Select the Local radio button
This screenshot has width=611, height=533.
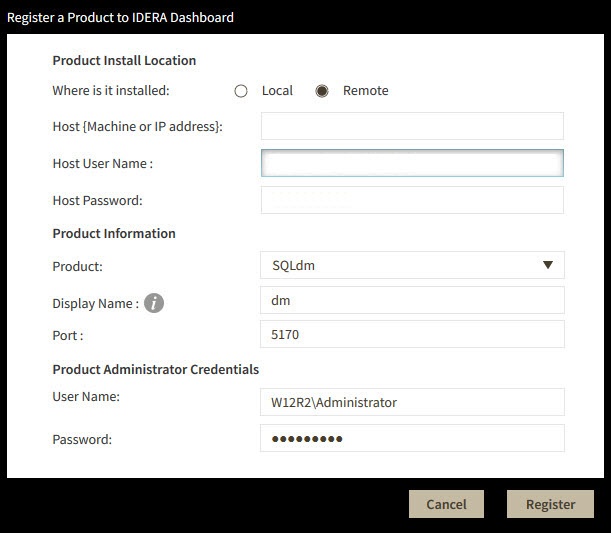point(241,91)
